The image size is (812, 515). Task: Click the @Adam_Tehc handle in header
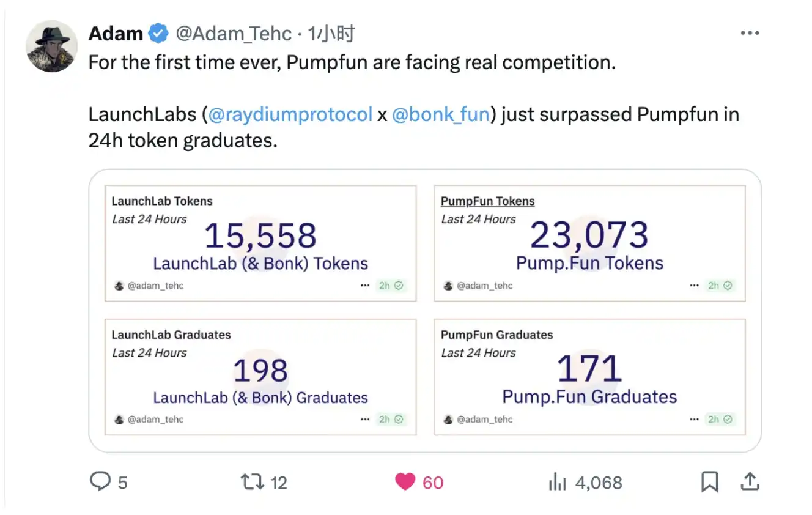(234, 34)
